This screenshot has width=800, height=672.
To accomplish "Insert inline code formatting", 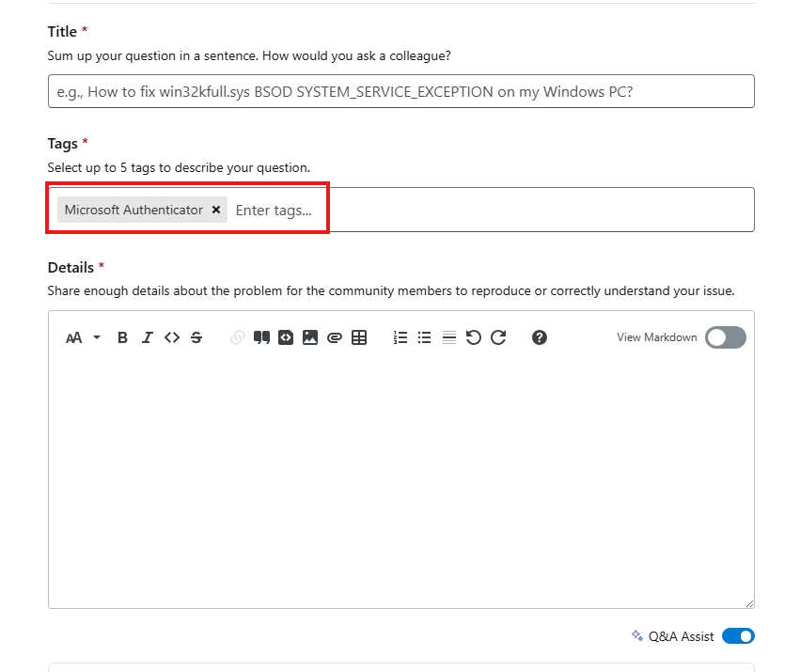I will click(172, 337).
